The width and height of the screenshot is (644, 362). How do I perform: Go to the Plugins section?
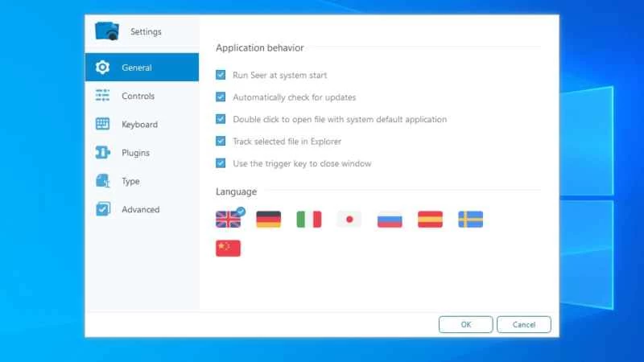[135, 153]
